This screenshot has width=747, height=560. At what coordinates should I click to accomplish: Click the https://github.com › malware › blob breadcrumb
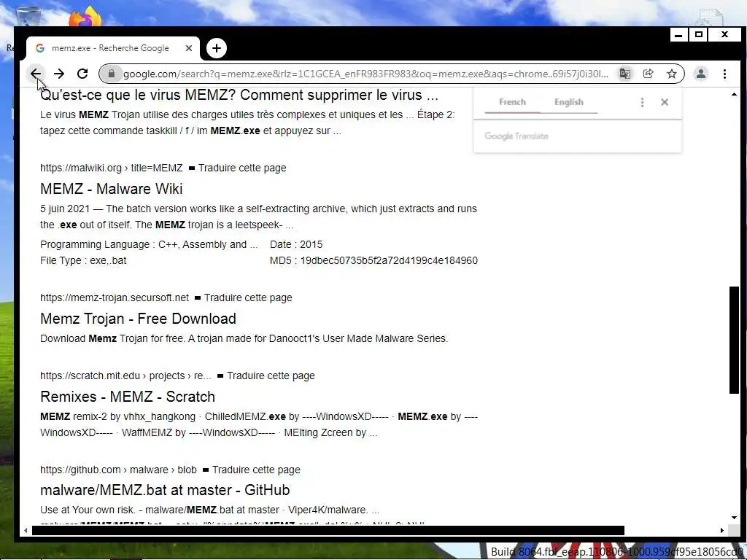click(118, 470)
